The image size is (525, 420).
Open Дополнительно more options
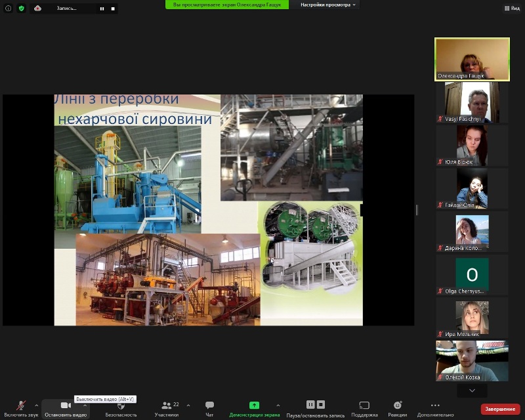435,406
